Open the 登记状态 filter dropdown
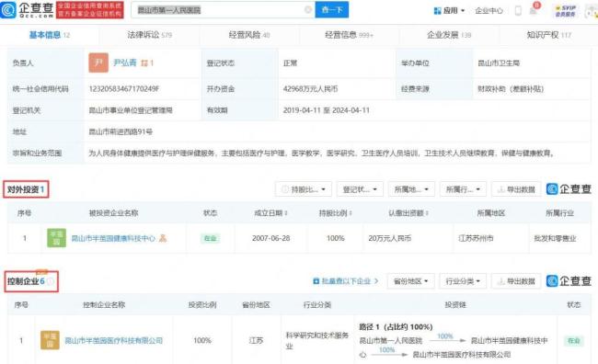The height and width of the screenshot is (364, 598). [x=360, y=189]
